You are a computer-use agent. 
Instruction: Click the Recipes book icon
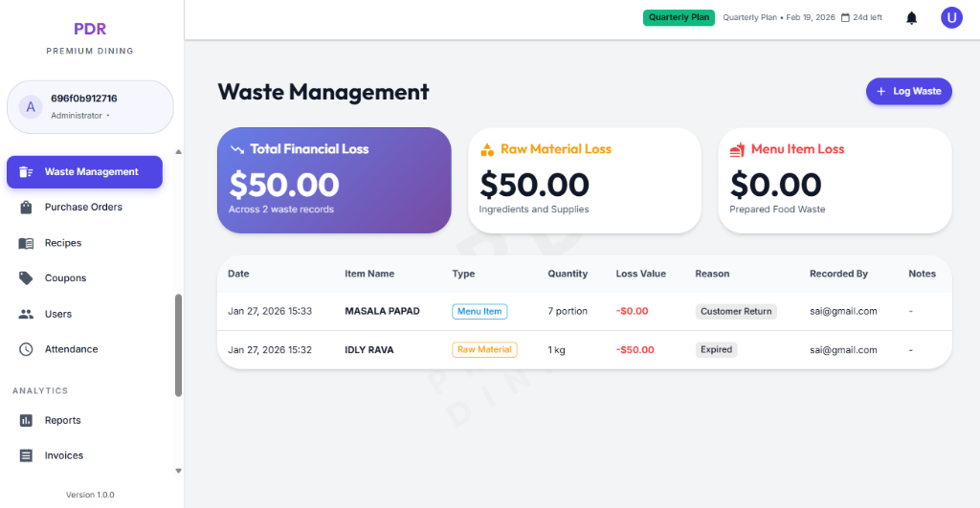pos(26,243)
